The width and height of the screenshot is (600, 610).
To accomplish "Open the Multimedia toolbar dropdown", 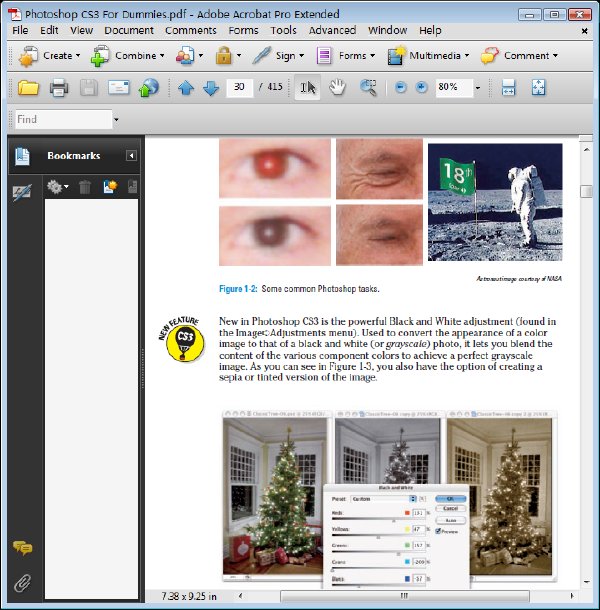I will [428, 56].
